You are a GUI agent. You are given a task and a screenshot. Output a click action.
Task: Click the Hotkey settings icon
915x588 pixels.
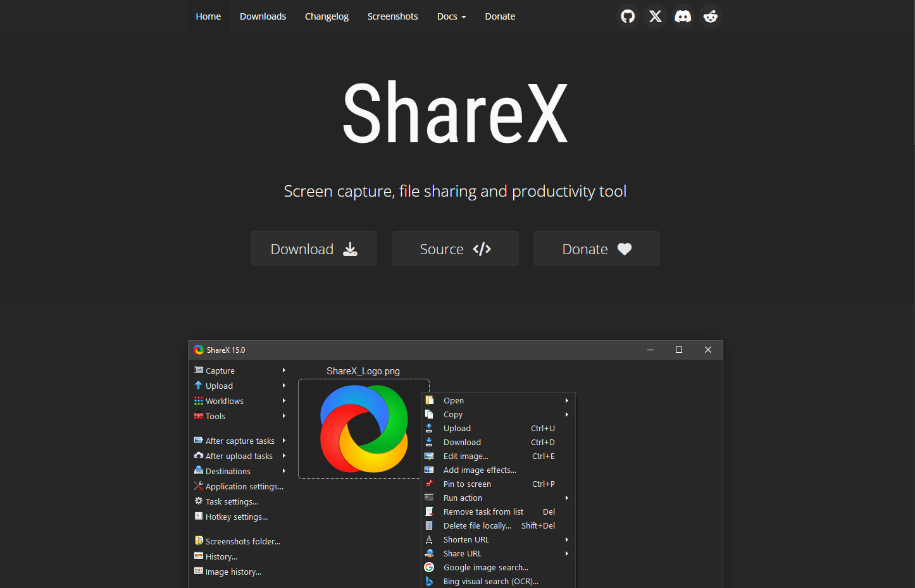pos(199,516)
